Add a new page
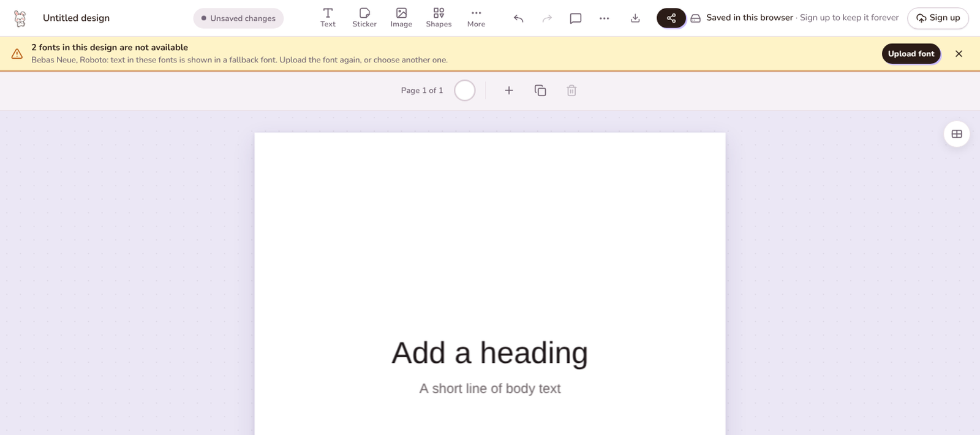 coord(509,91)
